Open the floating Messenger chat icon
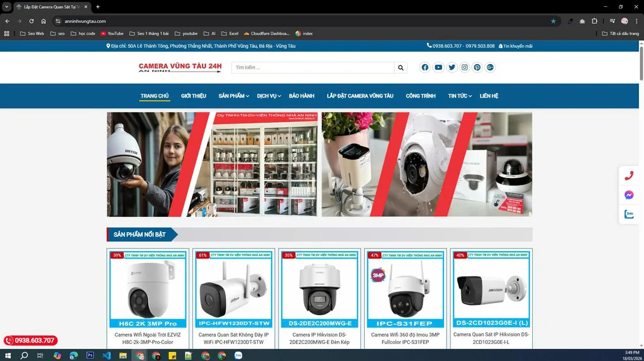Image resolution: width=644 pixels, height=361 pixels. [x=629, y=195]
